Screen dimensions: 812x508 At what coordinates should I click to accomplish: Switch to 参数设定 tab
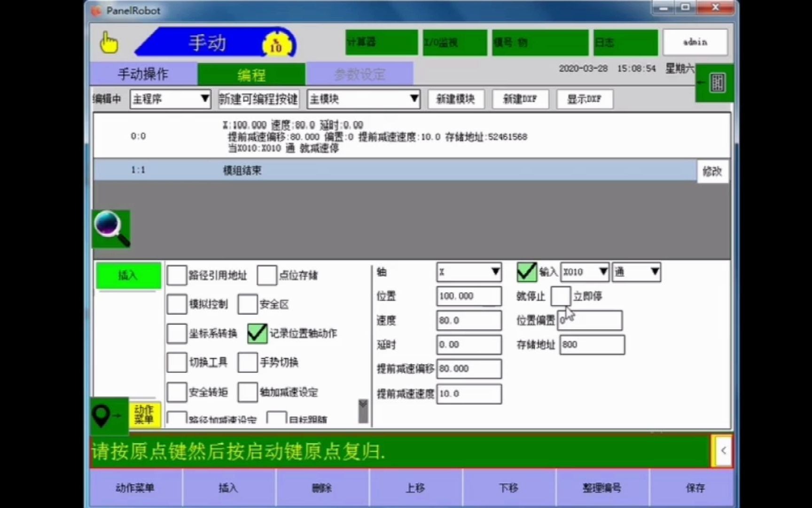[x=359, y=74]
